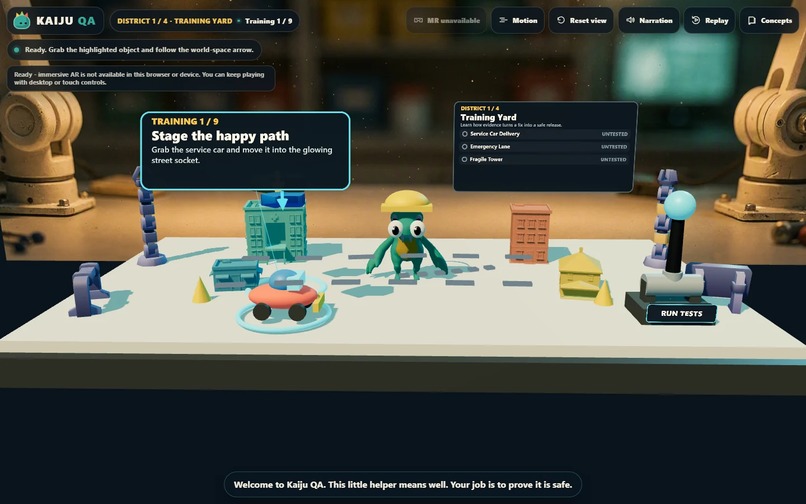Click the KAIJU QA title text
Screen dimensions: 806x504
[66, 21]
